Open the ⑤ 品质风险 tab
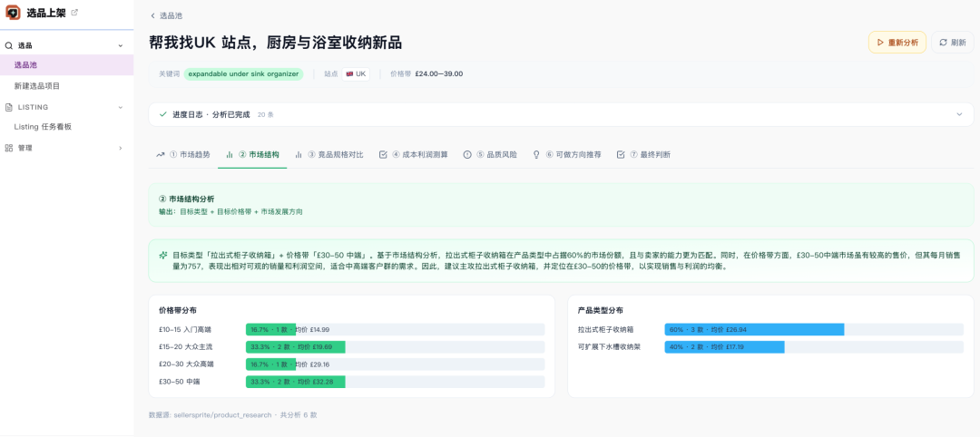Viewport: 980px width, 437px height. 490,154
